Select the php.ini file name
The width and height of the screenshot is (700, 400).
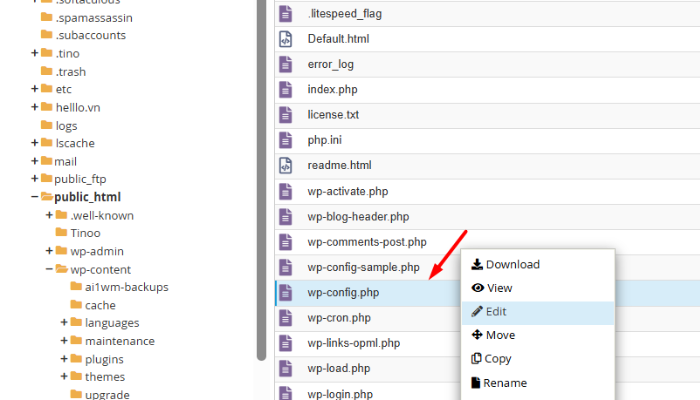coord(325,140)
